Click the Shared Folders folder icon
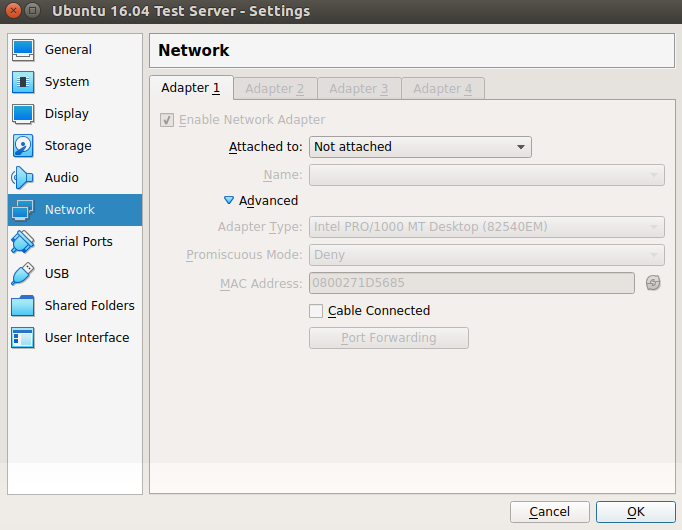Viewport: 682px width, 530px height. [x=23, y=306]
